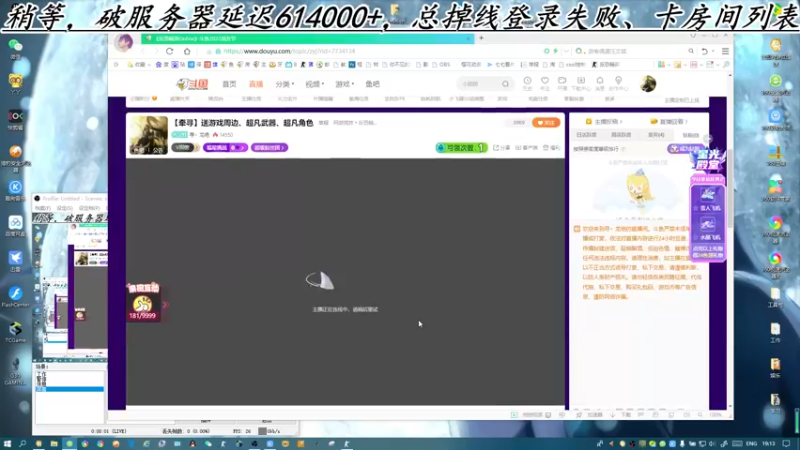Viewport: 800px width, 450px height.
Task: Click the page vertical scrollbar
Action: (x=730, y=189)
